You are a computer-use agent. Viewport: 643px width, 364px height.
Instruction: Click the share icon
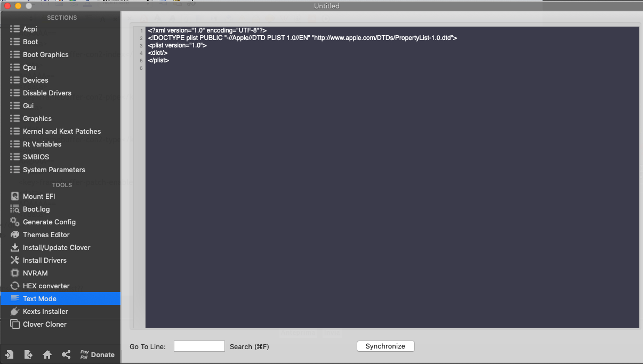click(x=66, y=354)
